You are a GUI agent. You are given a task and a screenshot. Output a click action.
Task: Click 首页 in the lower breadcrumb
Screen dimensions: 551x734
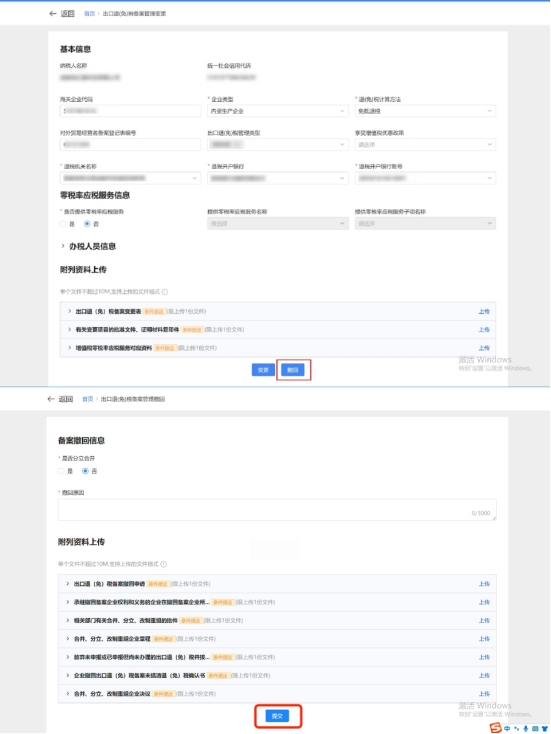click(88, 399)
